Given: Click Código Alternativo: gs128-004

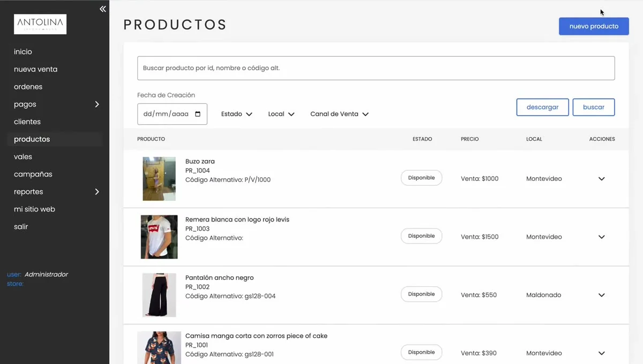Looking at the screenshot, I should [230, 296].
